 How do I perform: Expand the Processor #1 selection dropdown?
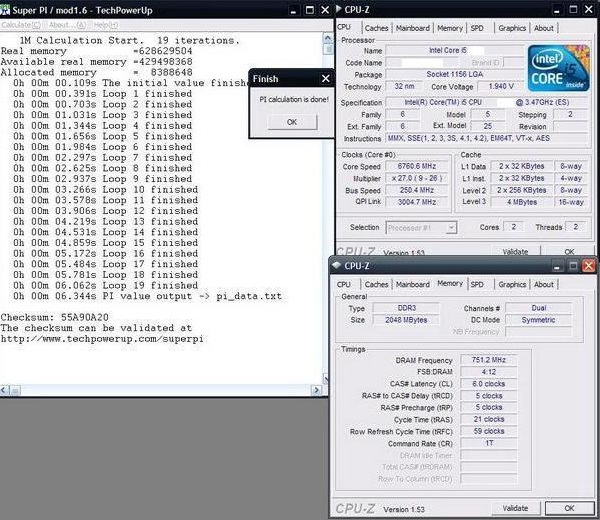452,228
